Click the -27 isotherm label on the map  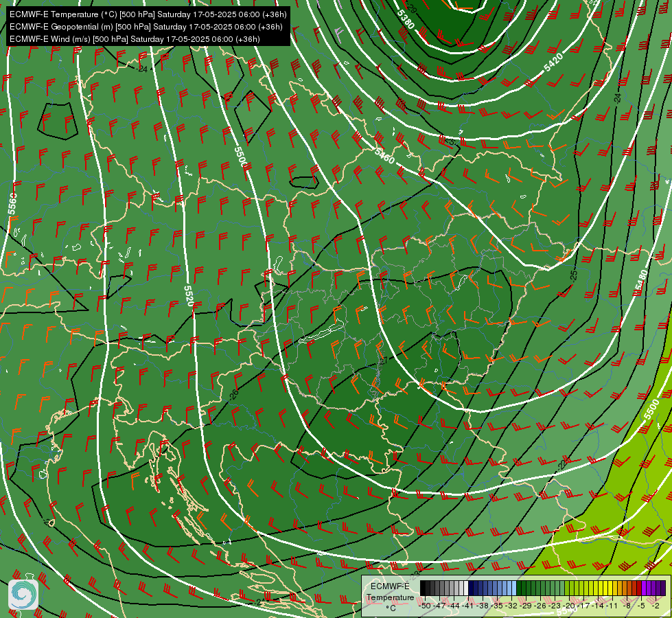tap(383, 361)
